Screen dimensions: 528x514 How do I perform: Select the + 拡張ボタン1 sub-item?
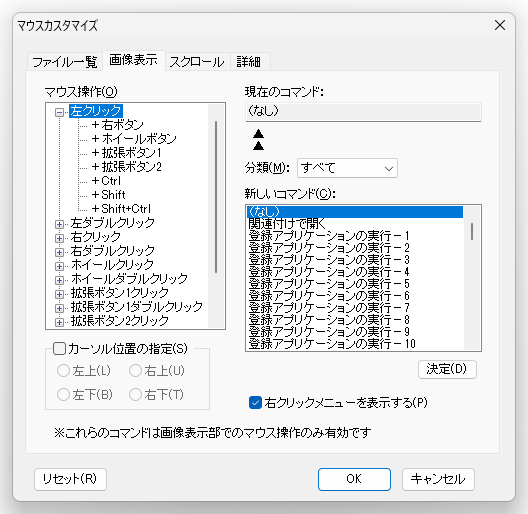[127, 153]
